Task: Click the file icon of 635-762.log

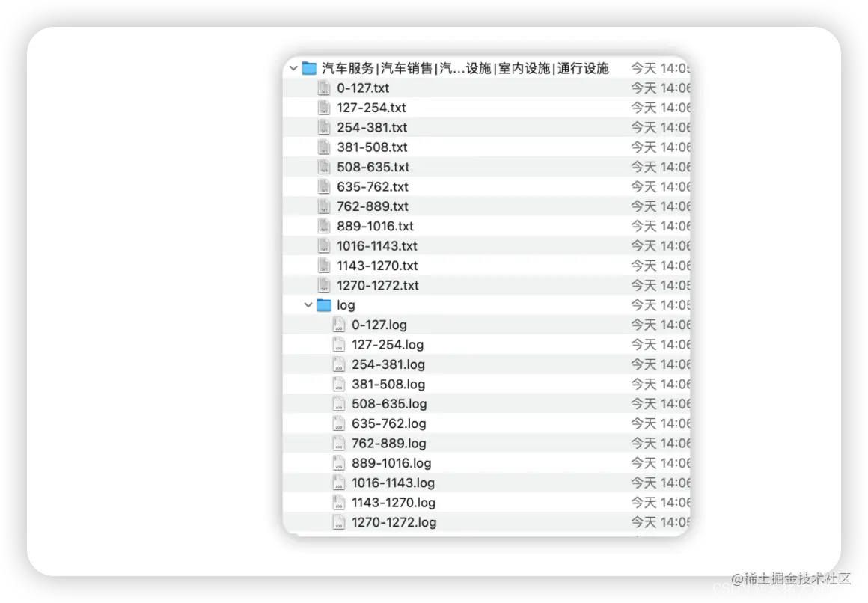Action: [339, 423]
